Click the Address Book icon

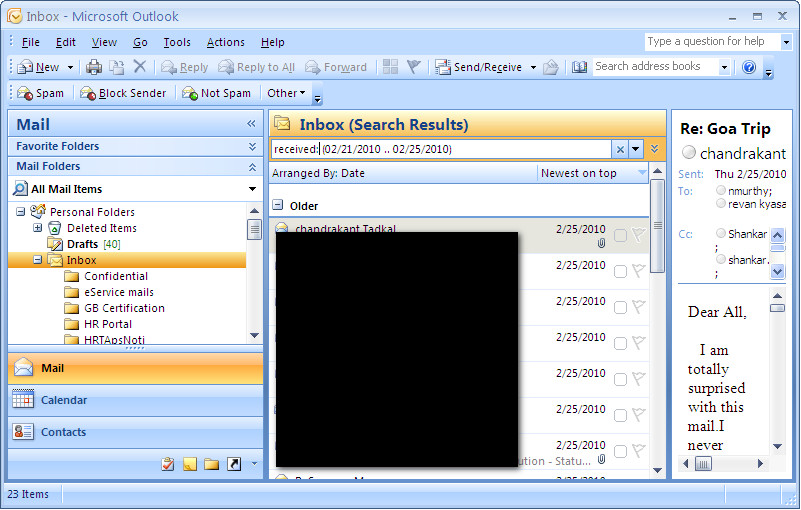[x=579, y=67]
